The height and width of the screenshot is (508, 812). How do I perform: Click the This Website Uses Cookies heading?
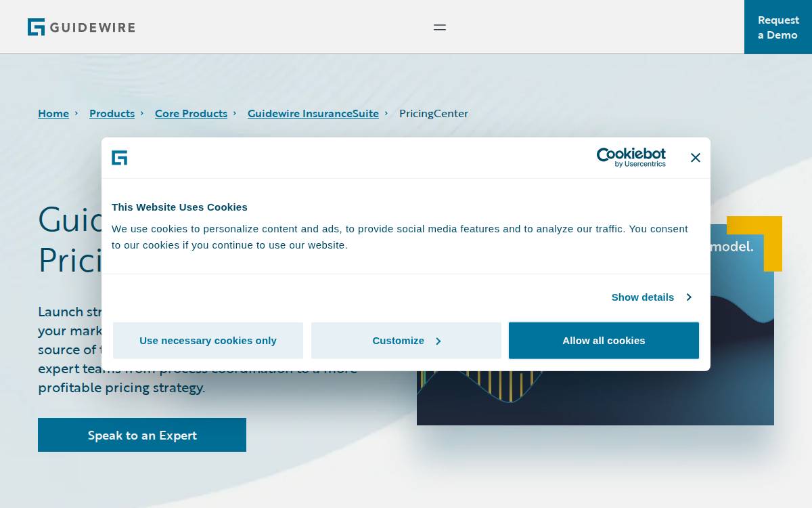179,207
